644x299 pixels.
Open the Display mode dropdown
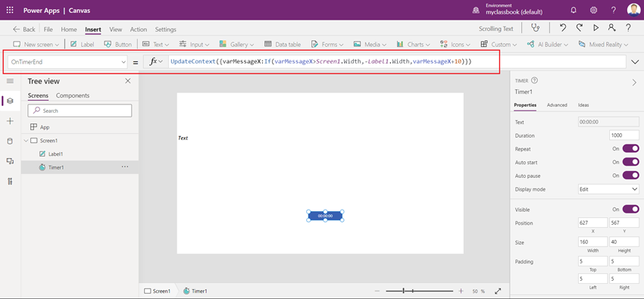pyautogui.click(x=608, y=189)
